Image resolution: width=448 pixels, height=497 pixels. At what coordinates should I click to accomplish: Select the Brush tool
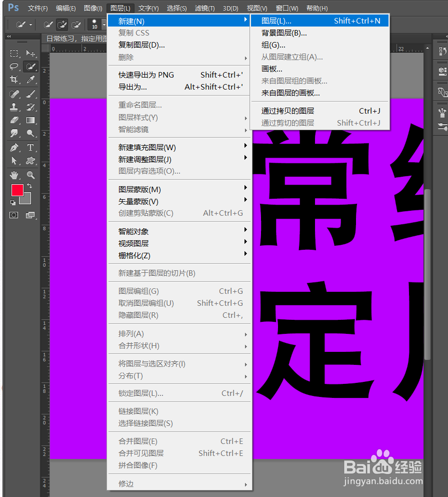tap(30, 94)
